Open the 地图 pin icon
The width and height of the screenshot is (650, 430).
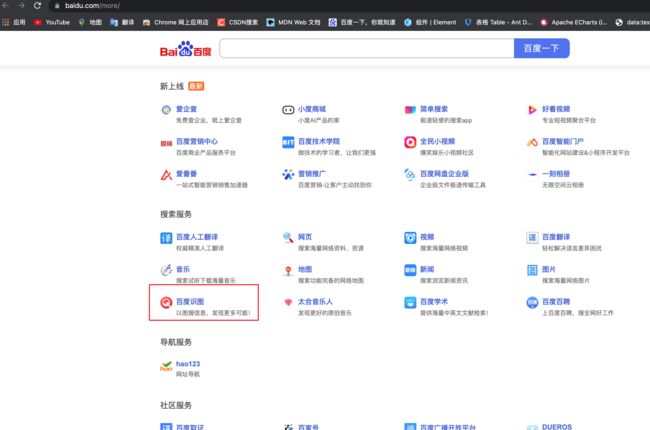[x=288, y=271]
